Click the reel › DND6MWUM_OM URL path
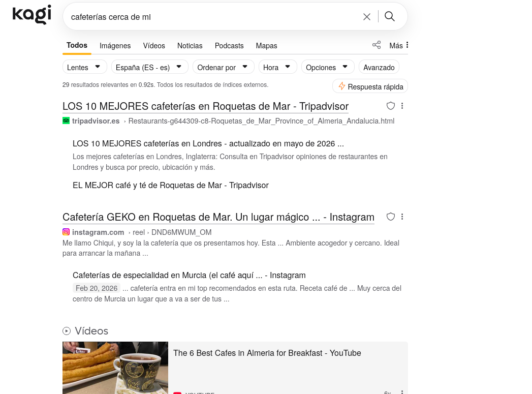This screenshot has width=532, height=394. (x=172, y=232)
